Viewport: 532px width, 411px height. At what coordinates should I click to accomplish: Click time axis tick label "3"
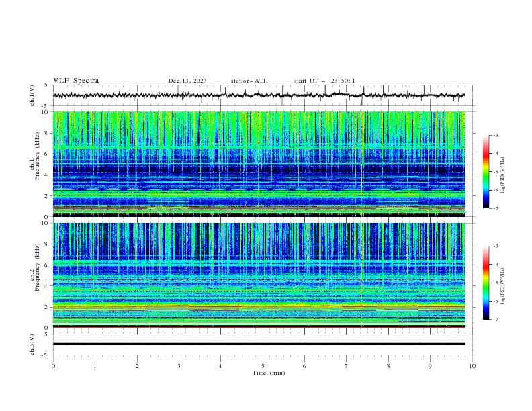pyautogui.click(x=179, y=366)
